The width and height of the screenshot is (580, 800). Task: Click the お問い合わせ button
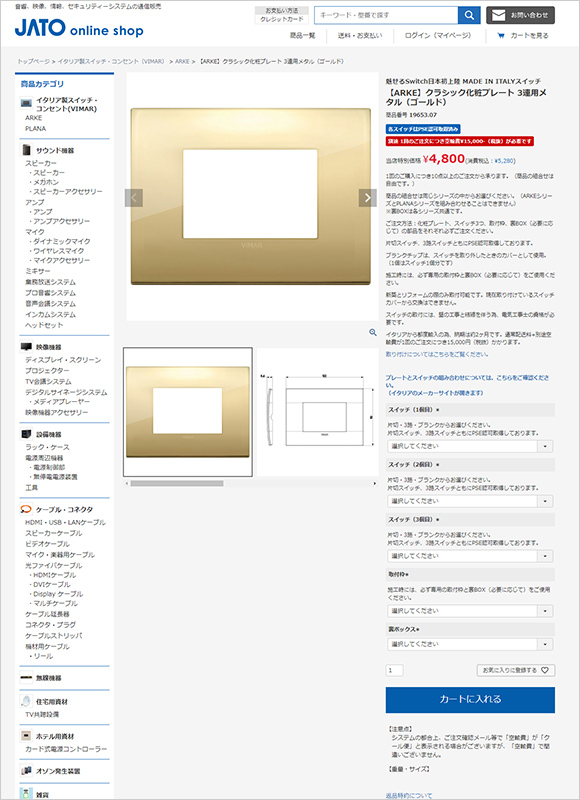click(520, 15)
